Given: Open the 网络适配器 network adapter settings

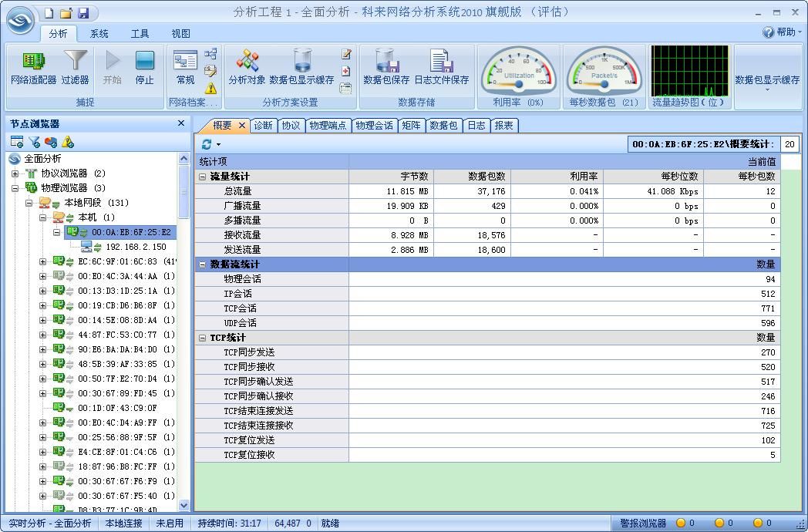Looking at the screenshot, I should coord(33,67).
